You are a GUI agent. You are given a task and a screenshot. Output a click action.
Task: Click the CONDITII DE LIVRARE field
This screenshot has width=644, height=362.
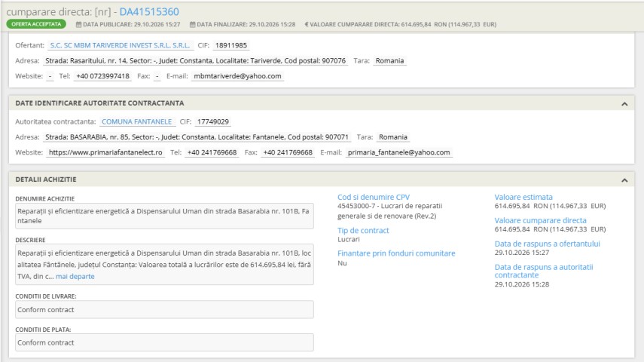tap(164, 310)
